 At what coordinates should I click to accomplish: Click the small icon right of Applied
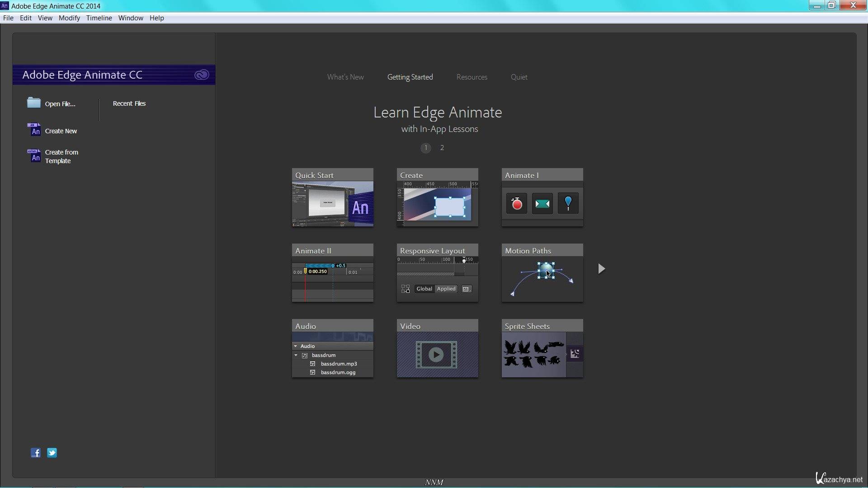coord(466,289)
